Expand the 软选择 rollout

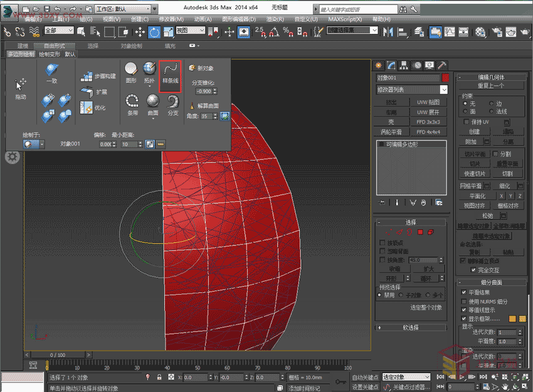coord(411,327)
